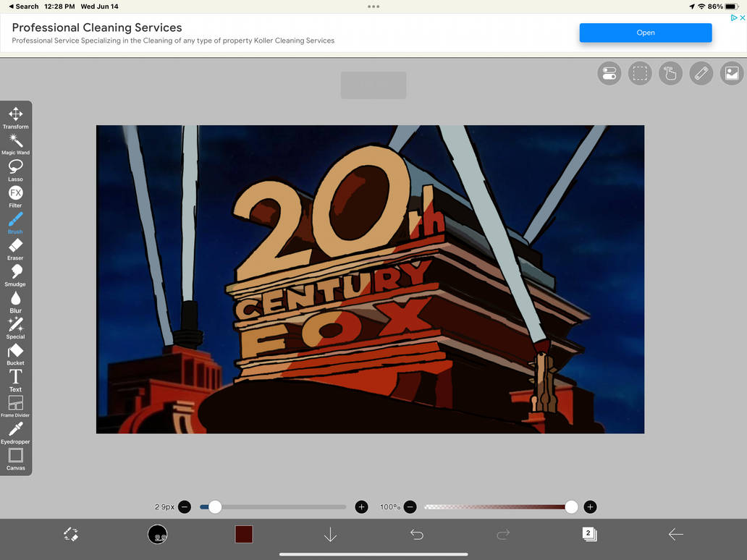Pick the Eraser tool
747x560 pixels.
pyautogui.click(x=15, y=250)
